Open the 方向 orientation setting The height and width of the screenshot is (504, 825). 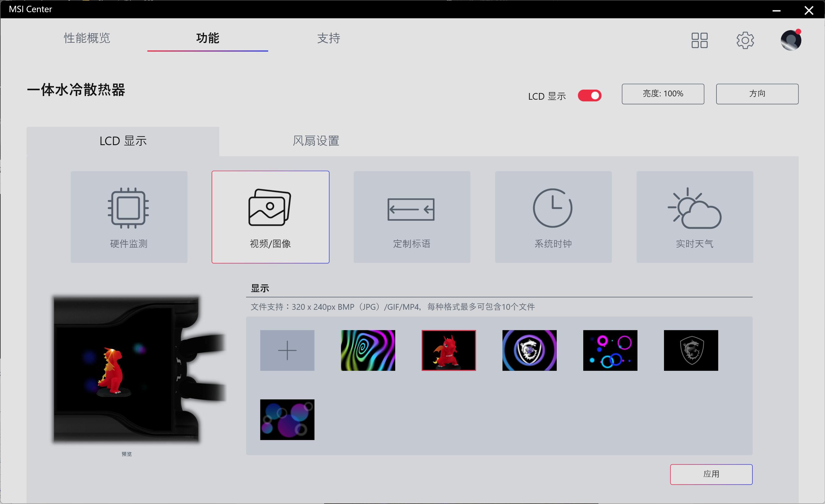pyautogui.click(x=757, y=94)
